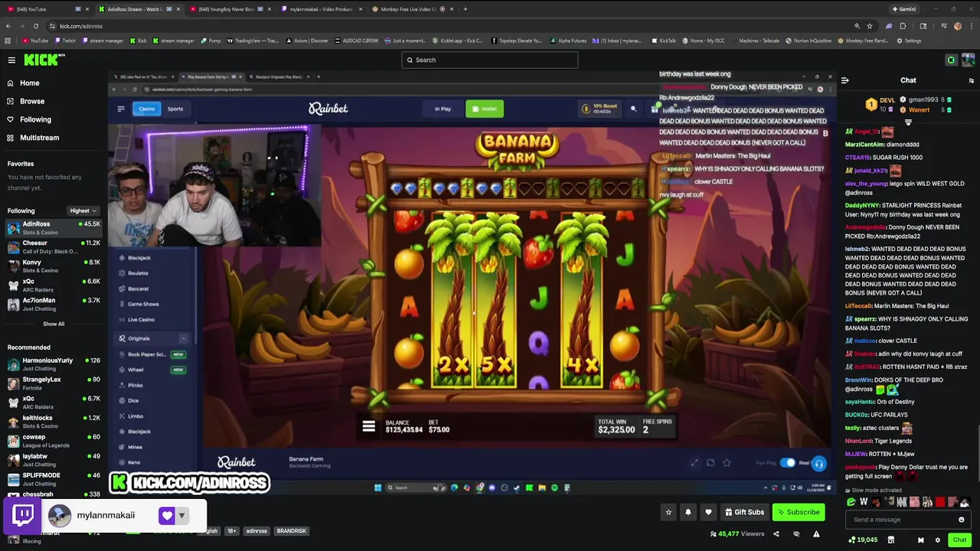This screenshot has width=980, height=551.
Task: Open Multistream from the sidebar
Action: click(39, 138)
